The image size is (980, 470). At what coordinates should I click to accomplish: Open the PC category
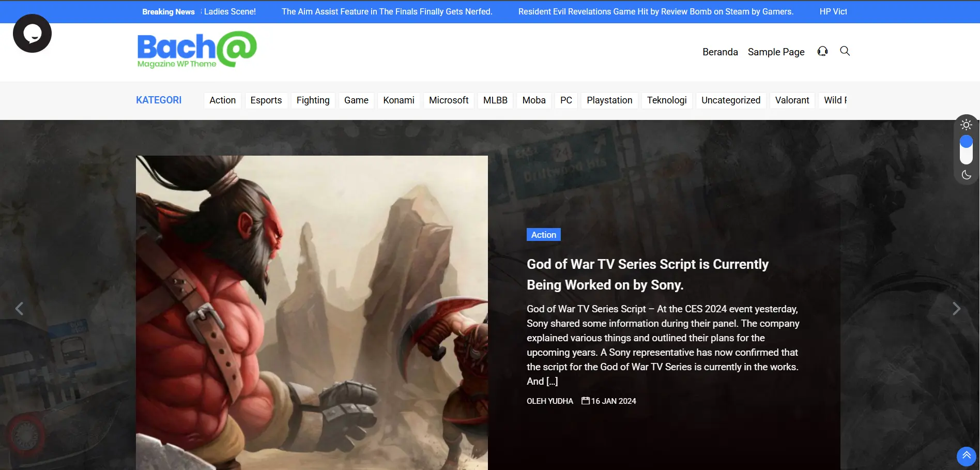(566, 100)
